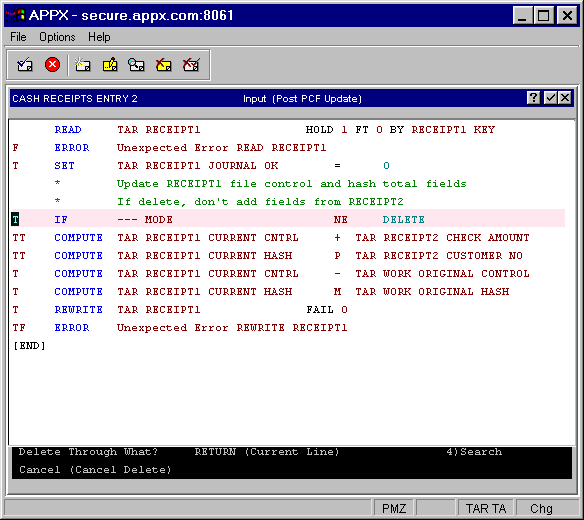The width and height of the screenshot is (584, 520).
Task: Choose Cancel (Cancel Delete) option
Action: 95,470
